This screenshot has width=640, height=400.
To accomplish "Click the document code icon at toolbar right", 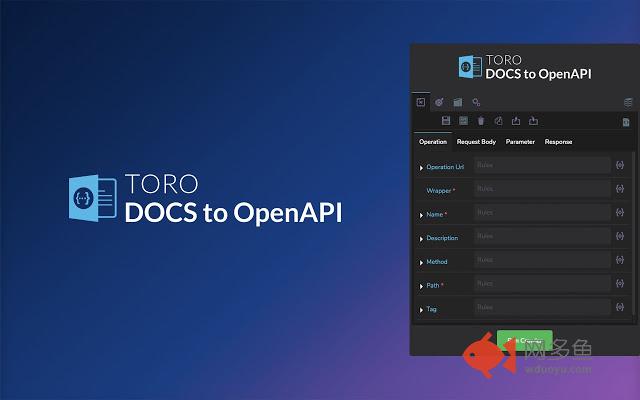I will pyautogui.click(x=626, y=122).
